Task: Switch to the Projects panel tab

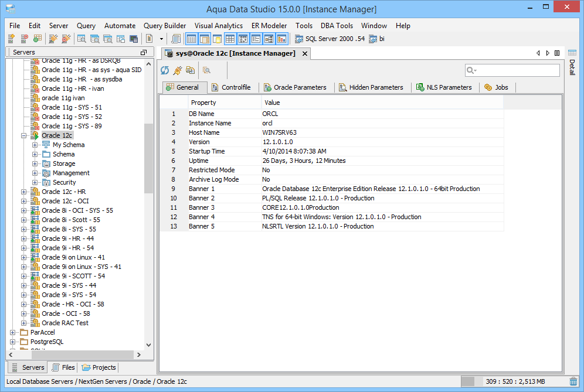Action: tap(99, 367)
